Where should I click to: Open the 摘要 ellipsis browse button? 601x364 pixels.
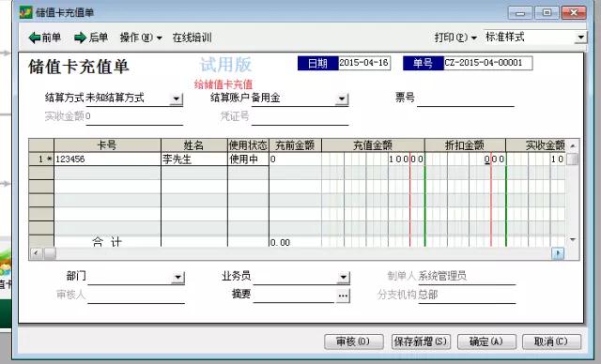tap(343, 296)
